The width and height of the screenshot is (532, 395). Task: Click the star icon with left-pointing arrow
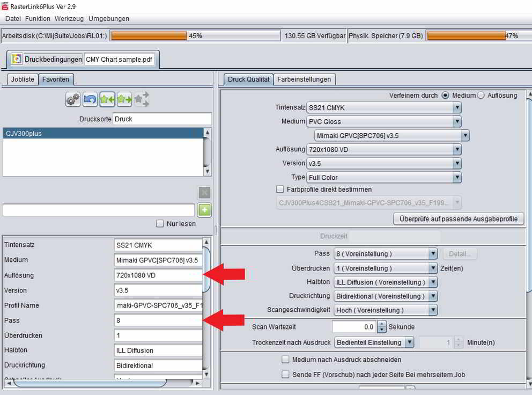107,99
